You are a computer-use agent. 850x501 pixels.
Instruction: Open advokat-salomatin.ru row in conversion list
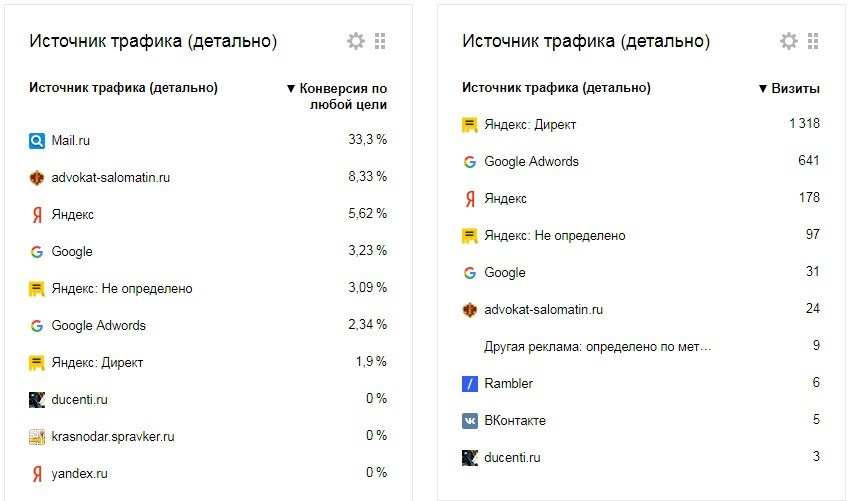pos(208,177)
